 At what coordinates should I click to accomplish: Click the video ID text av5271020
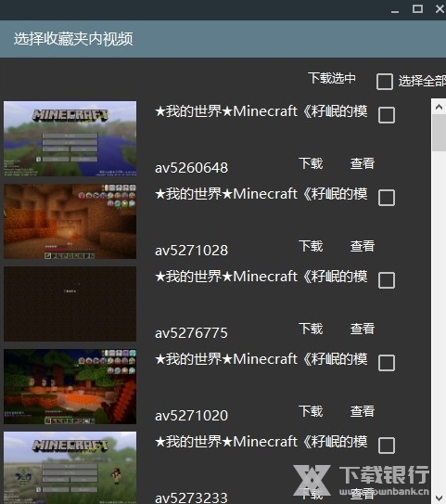point(191,416)
